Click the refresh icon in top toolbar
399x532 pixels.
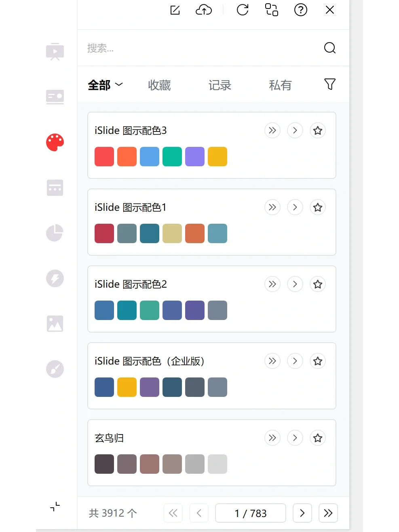coord(243,10)
